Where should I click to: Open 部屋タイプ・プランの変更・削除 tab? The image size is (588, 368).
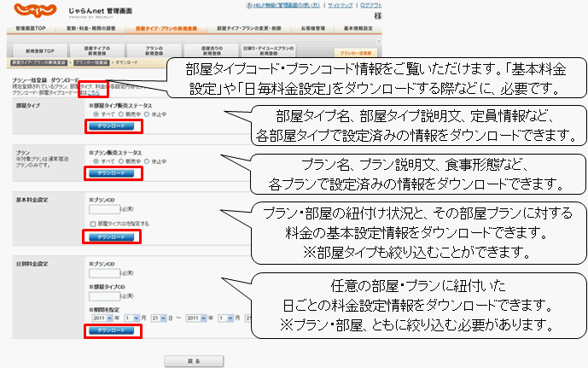249,28
